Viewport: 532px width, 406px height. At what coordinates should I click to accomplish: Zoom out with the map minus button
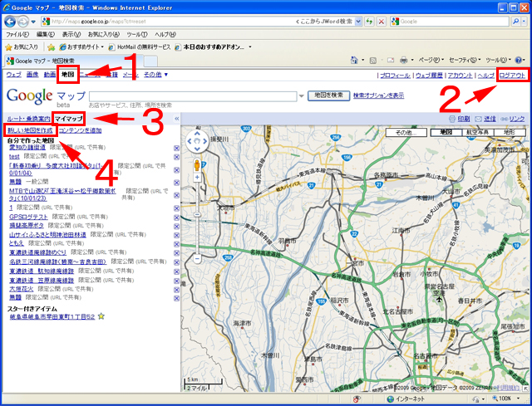click(197, 258)
